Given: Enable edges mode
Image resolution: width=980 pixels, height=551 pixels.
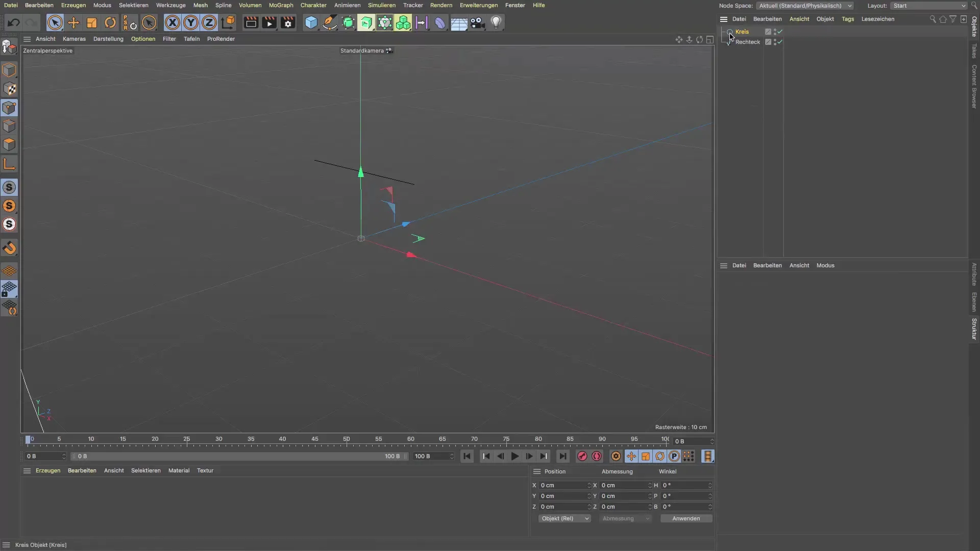Looking at the screenshot, I should (9, 126).
